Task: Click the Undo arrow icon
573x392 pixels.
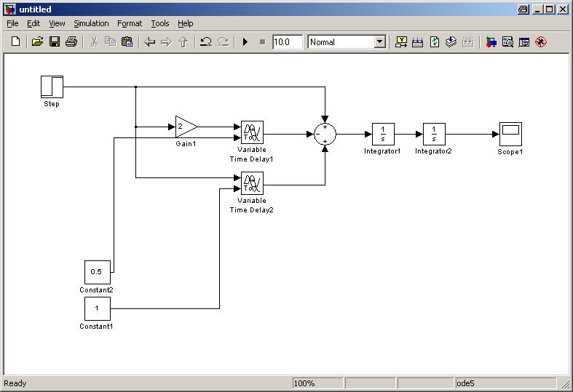Action: (x=206, y=42)
